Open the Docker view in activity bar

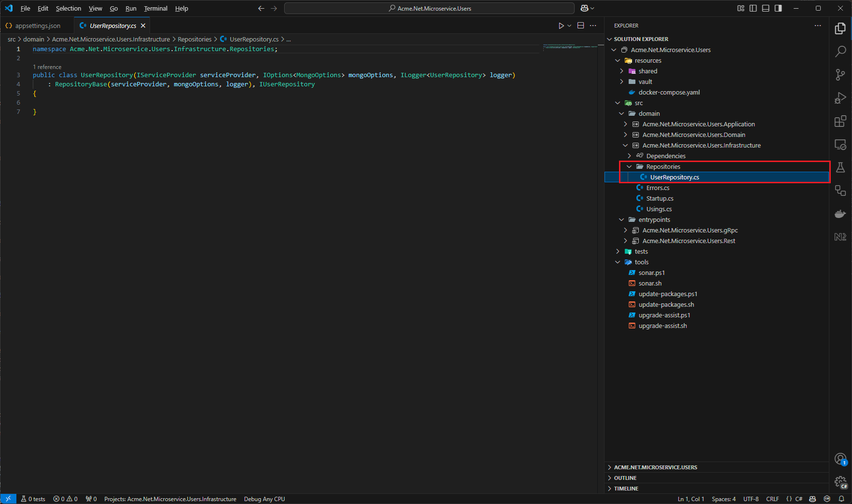tap(840, 214)
